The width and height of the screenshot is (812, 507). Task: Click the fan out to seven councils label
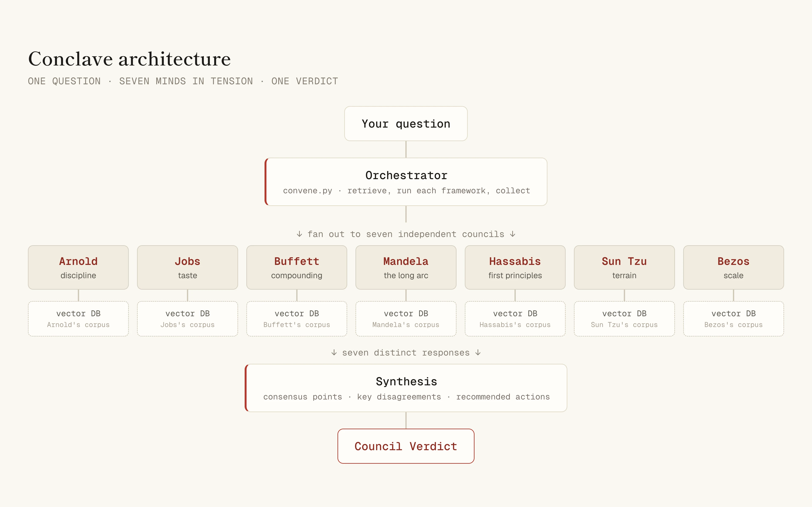click(x=406, y=234)
